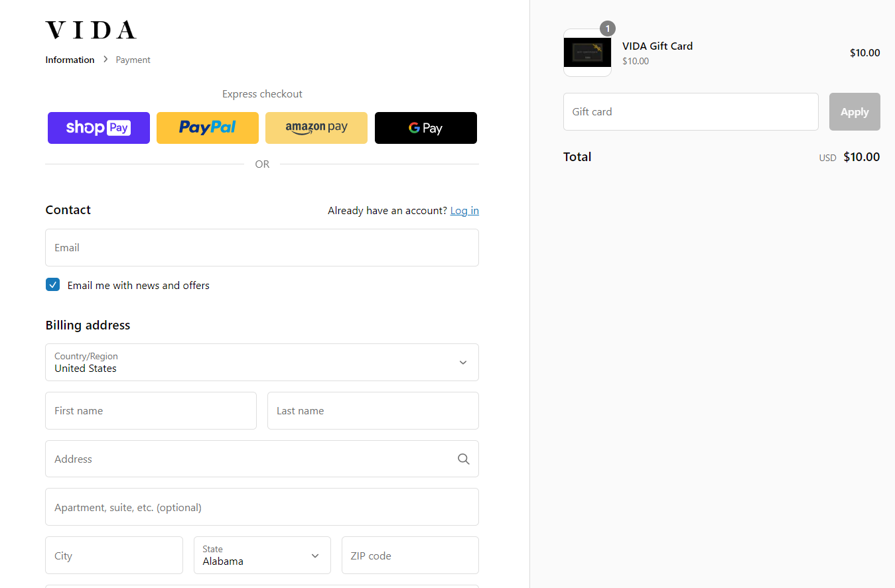Click the $10.00 line item price
The image size is (895, 588).
865,53
